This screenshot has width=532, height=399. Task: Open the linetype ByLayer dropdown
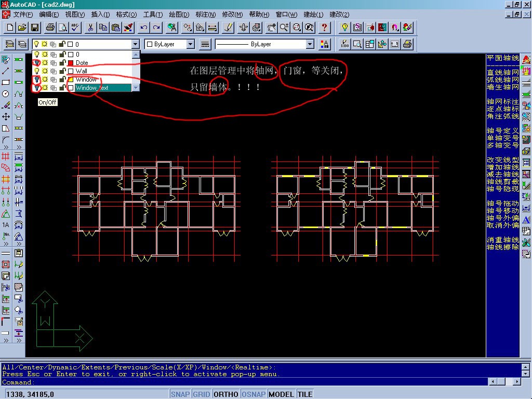[x=310, y=44]
